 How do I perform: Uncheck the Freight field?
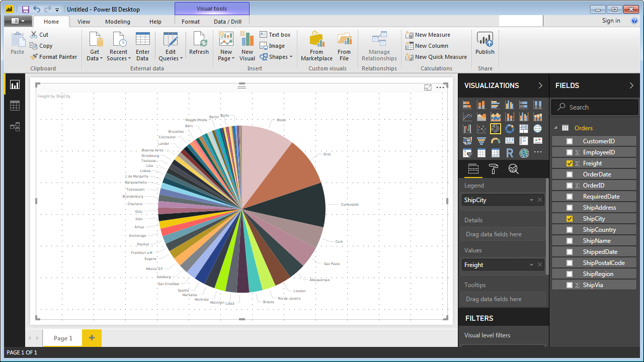click(569, 163)
